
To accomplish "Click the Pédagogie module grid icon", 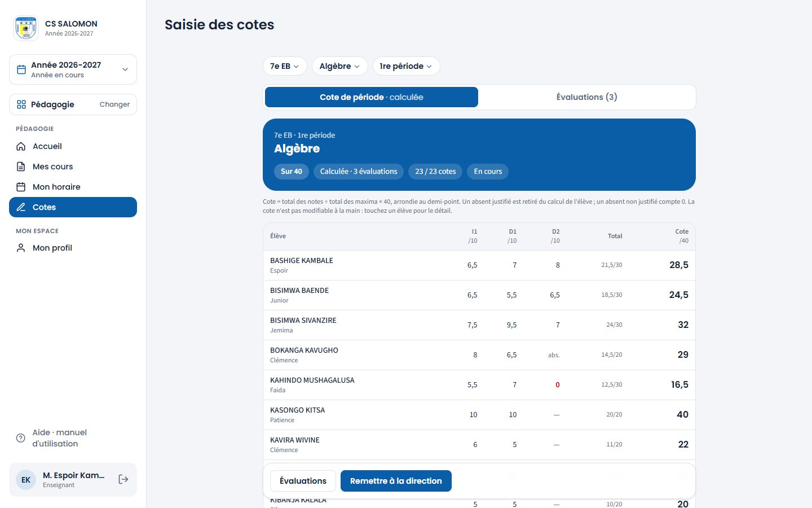I will tap(21, 104).
